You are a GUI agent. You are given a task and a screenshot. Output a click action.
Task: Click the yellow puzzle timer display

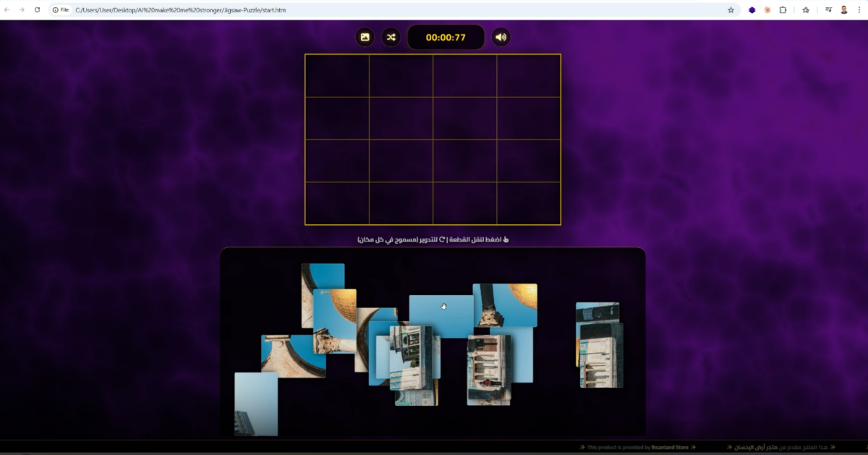[x=446, y=38]
